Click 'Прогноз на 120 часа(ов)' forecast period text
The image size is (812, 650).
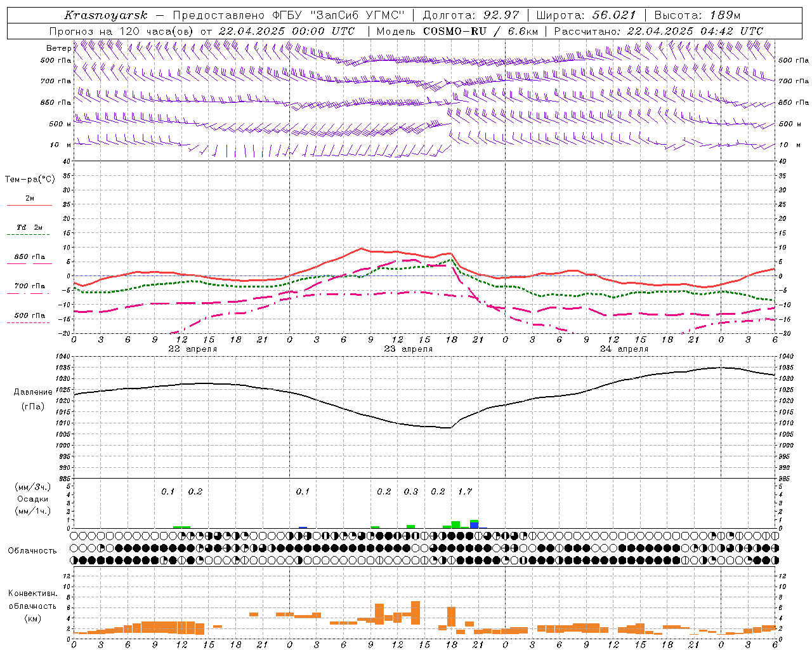[122, 31]
